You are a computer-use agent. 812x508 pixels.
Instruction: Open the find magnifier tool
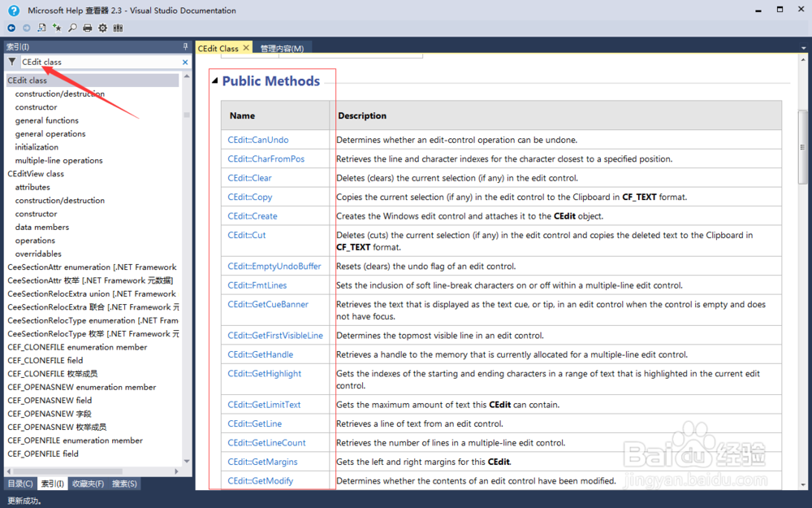pyautogui.click(x=72, y=28)
